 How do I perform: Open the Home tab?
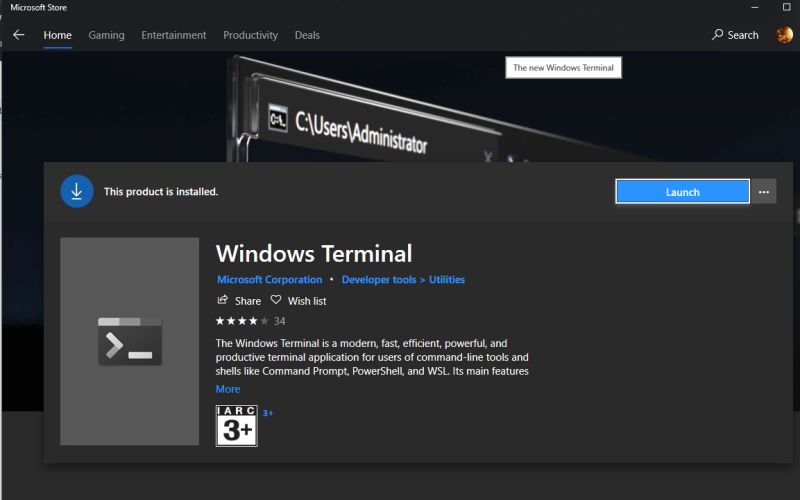click(x=57, y=35)
